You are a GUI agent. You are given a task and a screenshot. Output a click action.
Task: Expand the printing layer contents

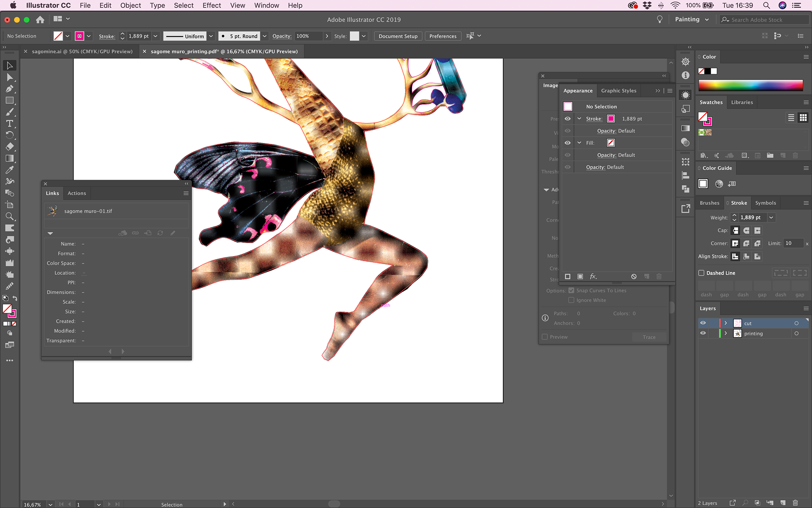pos(726,333)
